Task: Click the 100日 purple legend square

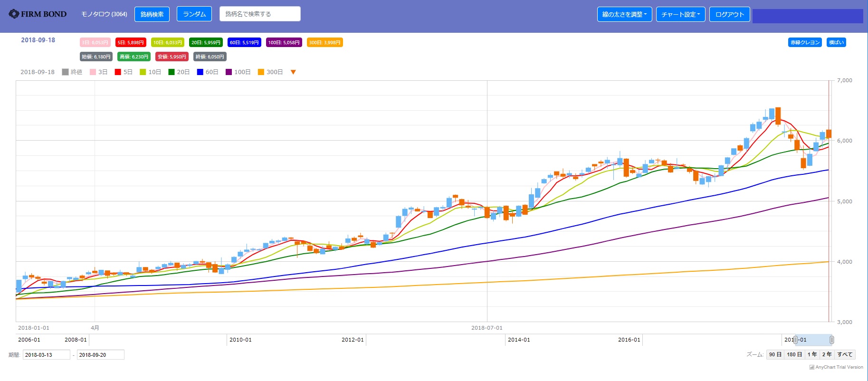Action: (x=229, y=72)
